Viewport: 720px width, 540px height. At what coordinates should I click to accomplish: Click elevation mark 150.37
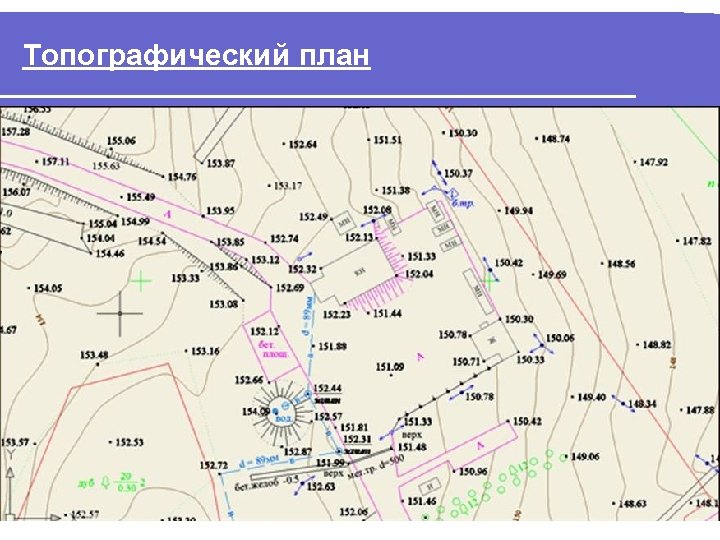pyautogui.click(x=458, y=174)
